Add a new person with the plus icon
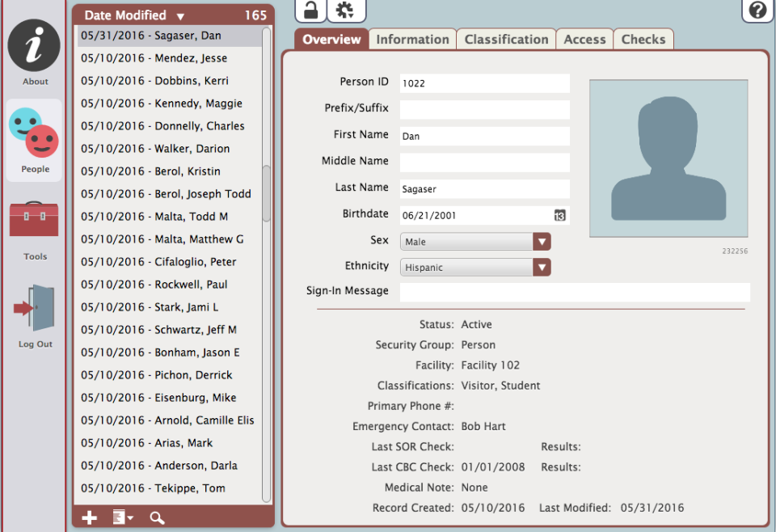 pyautogui.click(x=89, y=517)
